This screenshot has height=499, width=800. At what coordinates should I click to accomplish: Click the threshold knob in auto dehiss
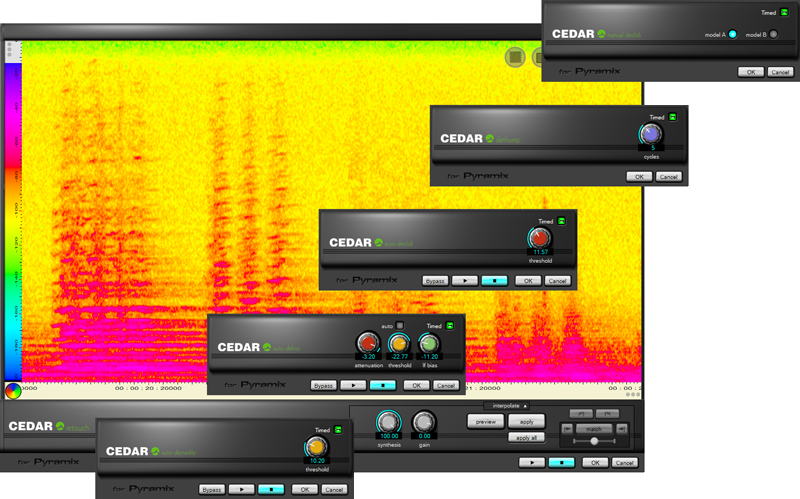coord(399,343)
